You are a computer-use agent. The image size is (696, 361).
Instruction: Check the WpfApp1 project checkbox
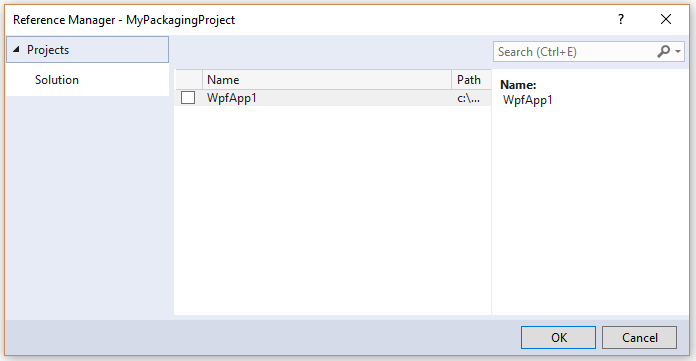(x=188, y=98)
